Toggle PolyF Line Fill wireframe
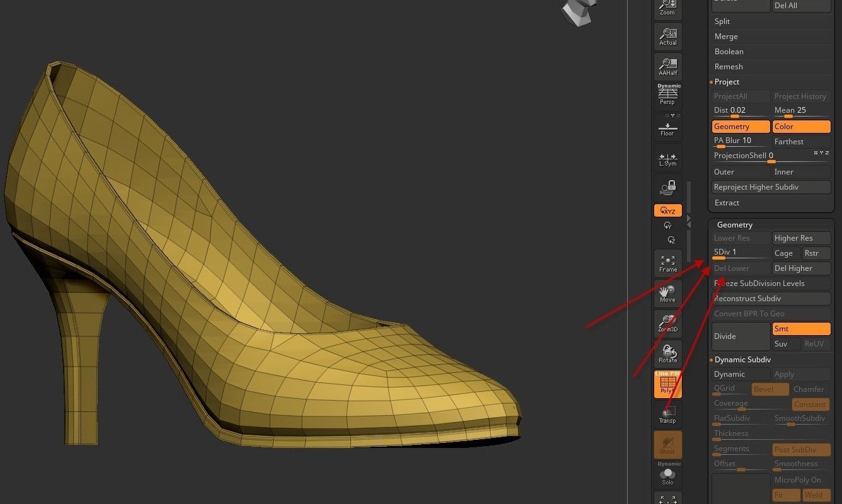The height and width of the screenshot is (504, 842). (667, 384)
